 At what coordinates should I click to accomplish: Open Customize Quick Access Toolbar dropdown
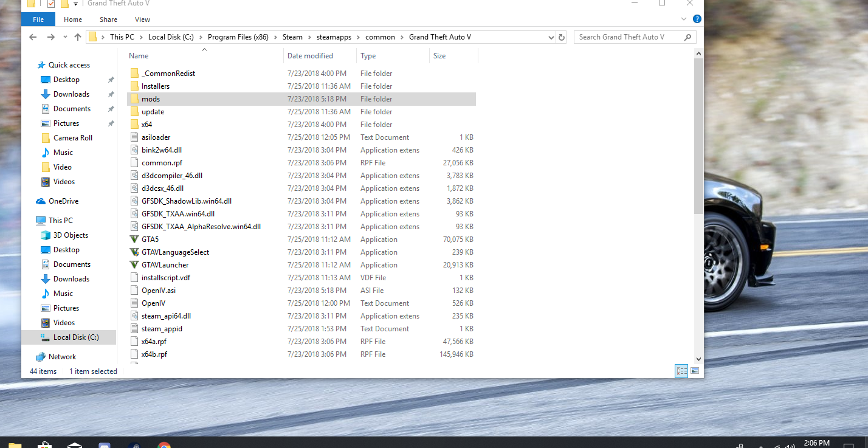[x=75, y=4]
